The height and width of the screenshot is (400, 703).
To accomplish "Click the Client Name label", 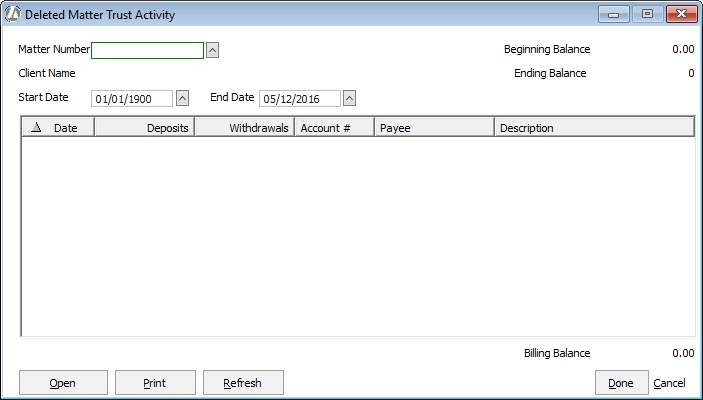I will click(x=47, y=73).
